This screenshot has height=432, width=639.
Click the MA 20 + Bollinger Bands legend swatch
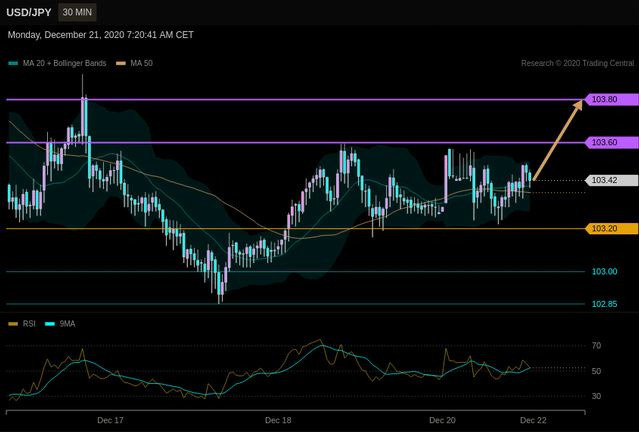tap(14, 63)
